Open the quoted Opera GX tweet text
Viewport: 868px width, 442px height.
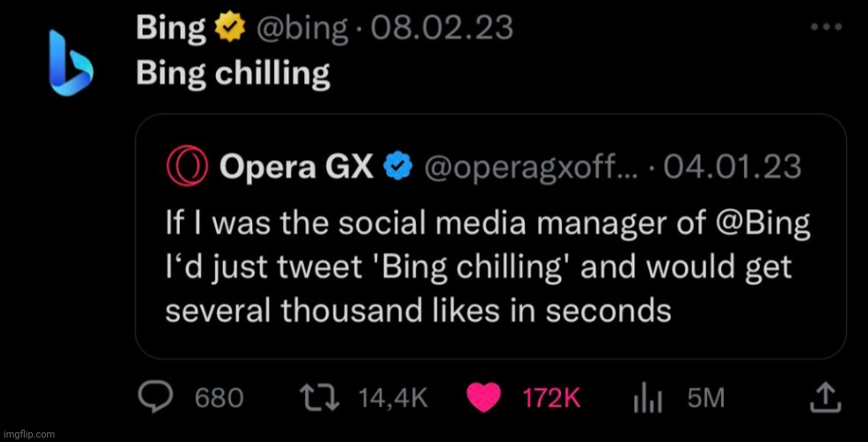tap(488, 267)
